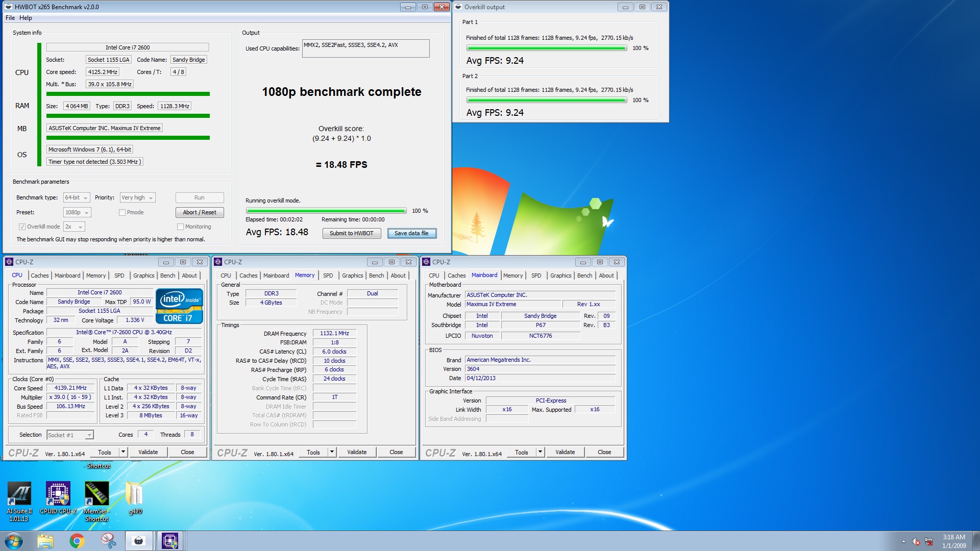Image resolution: width=980 pixels, height=551 pixels.
Task: Open the Overkill 2x multiplier dropdown
Action: 74,227
